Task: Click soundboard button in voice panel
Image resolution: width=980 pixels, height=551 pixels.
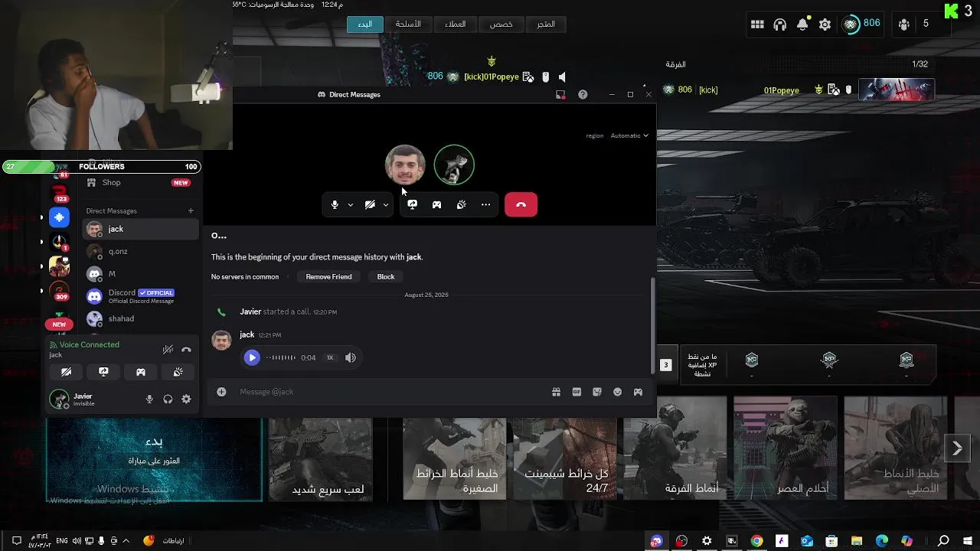Action: pos(178,372)
